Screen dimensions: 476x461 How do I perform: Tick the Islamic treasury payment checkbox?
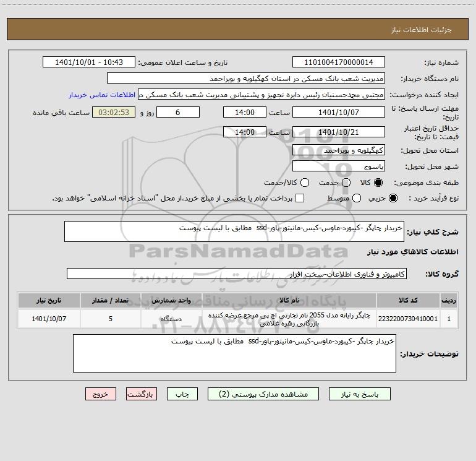300,198
